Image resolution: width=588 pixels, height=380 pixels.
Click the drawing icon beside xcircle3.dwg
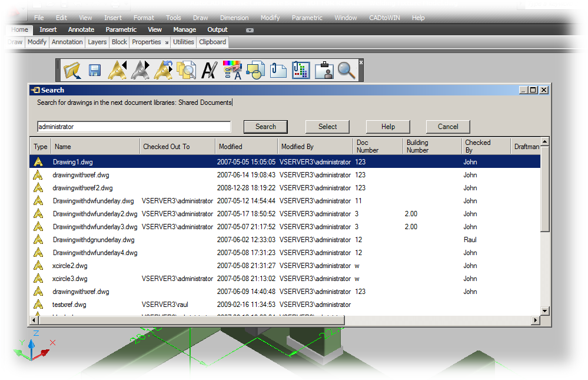[38, 279]
